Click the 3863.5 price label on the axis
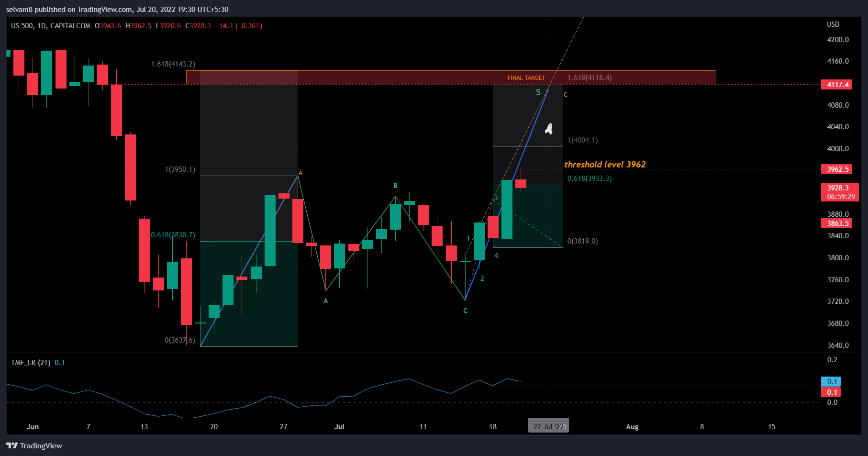The image size is (868, 456). (x=837, y=223)
